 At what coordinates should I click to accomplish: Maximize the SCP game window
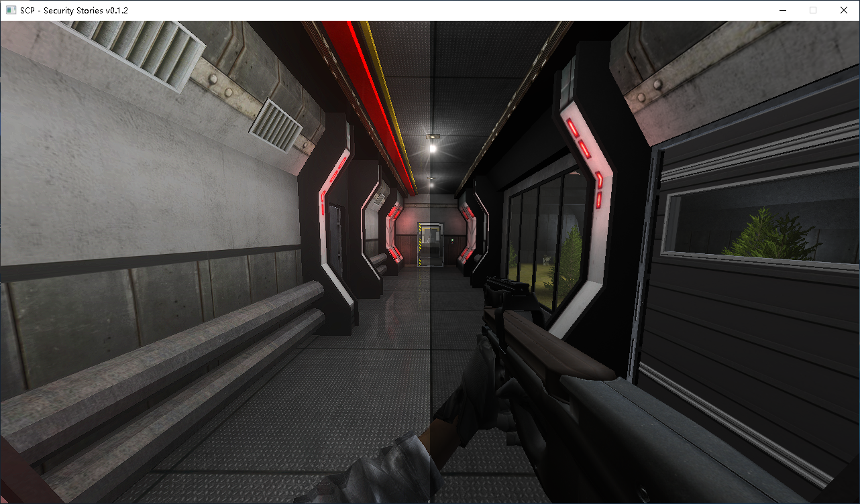(813, 10)
